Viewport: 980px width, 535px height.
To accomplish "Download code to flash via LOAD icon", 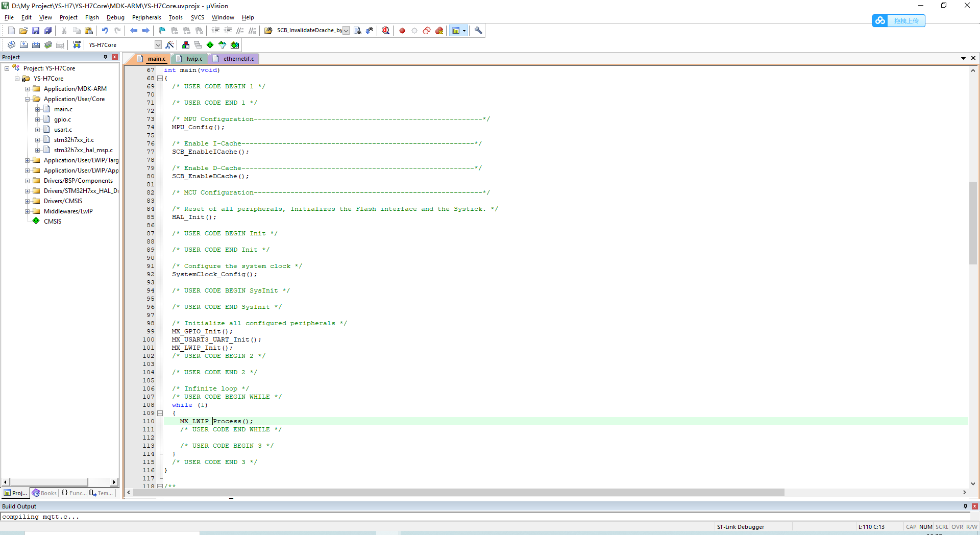I will point(77,45).
